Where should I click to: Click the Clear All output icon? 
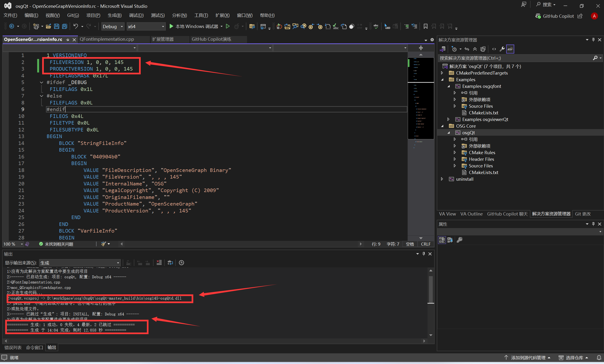click(159, 263)
